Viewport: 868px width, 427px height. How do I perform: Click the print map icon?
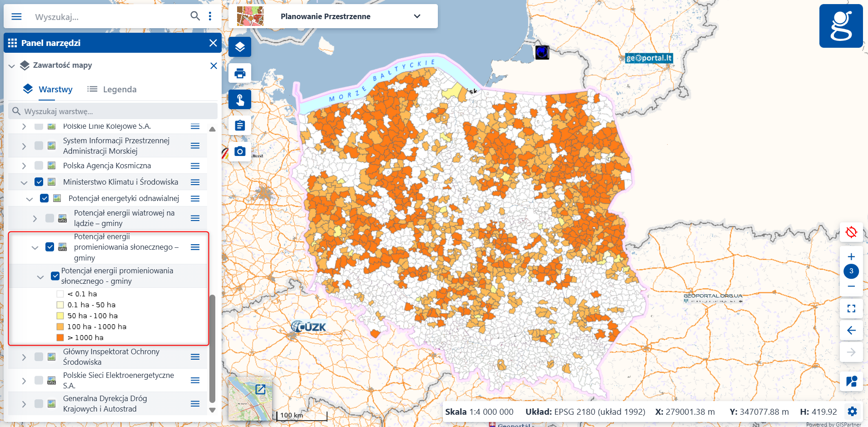pyautogui.click(x=240, y=73)
